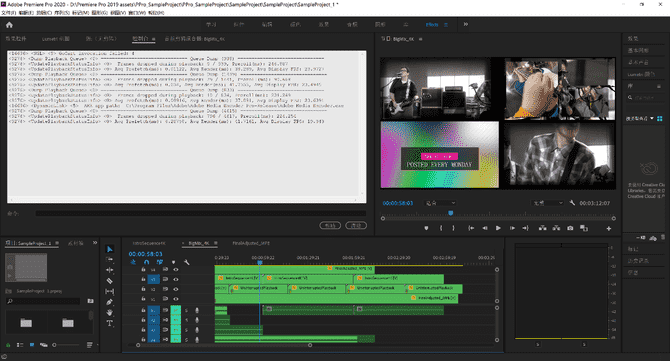Viewport: 670px width, 361px height.
Task: Toggle snap in timeline
Action: [x=147, y=262]
